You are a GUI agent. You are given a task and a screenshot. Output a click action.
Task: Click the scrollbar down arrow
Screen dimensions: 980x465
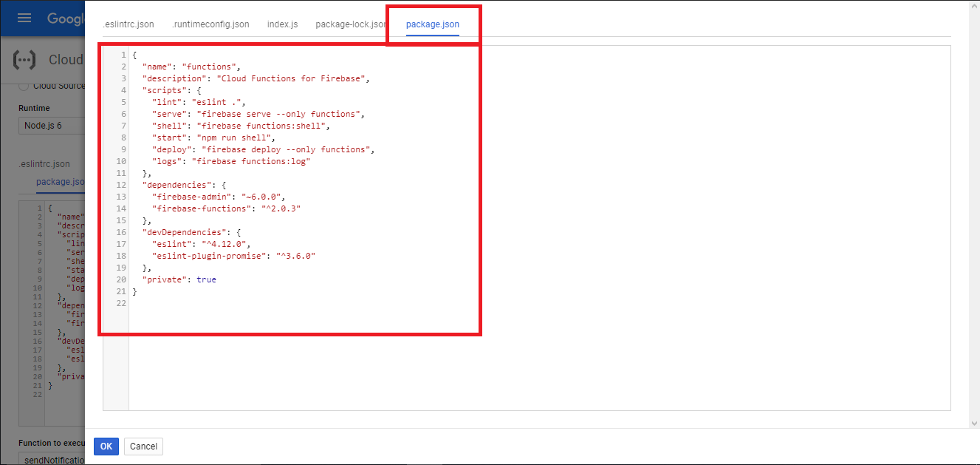tap(974, 423)
